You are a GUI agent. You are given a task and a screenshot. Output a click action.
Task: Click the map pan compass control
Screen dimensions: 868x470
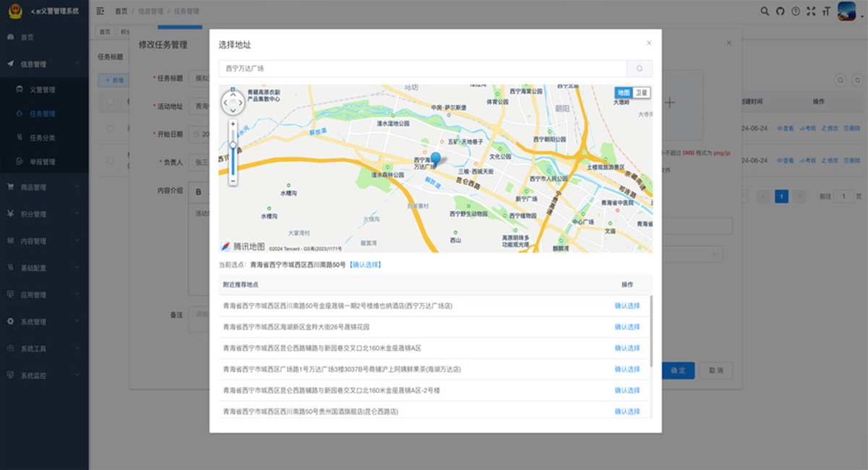click(x=233, y=103)
